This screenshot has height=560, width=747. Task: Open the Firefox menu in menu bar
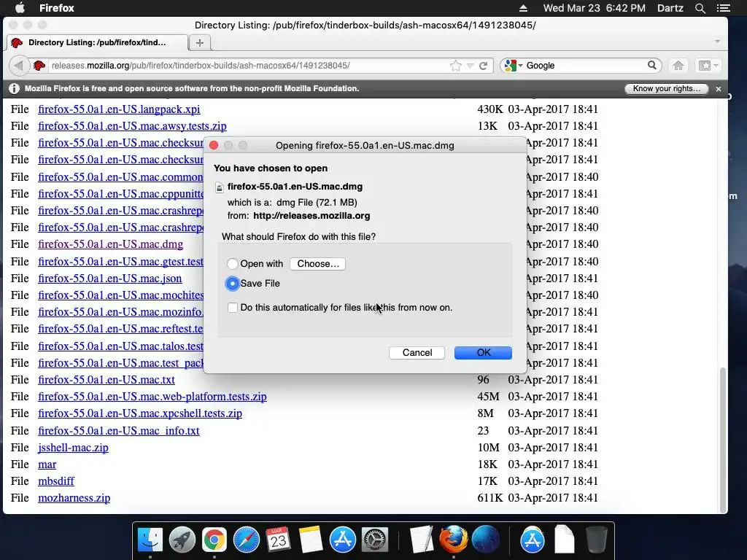click(x=57, y=7)
